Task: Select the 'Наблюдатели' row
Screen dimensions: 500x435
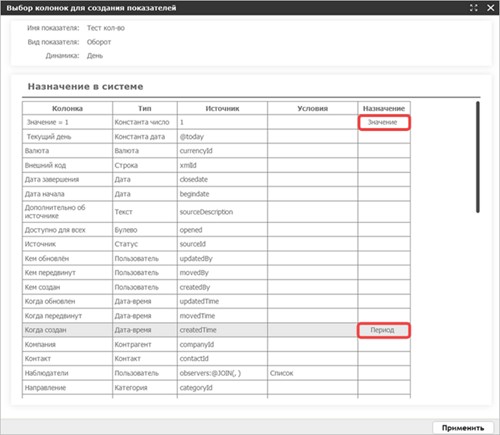Action: 216,373
